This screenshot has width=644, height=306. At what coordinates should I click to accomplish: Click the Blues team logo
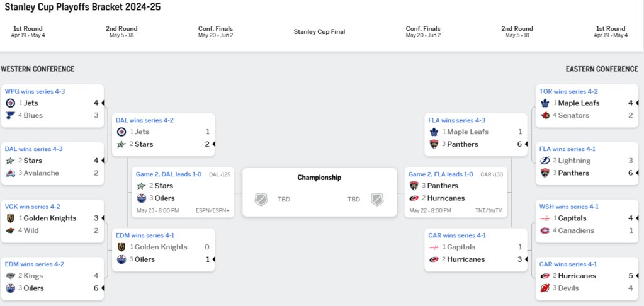pos(10,115)
